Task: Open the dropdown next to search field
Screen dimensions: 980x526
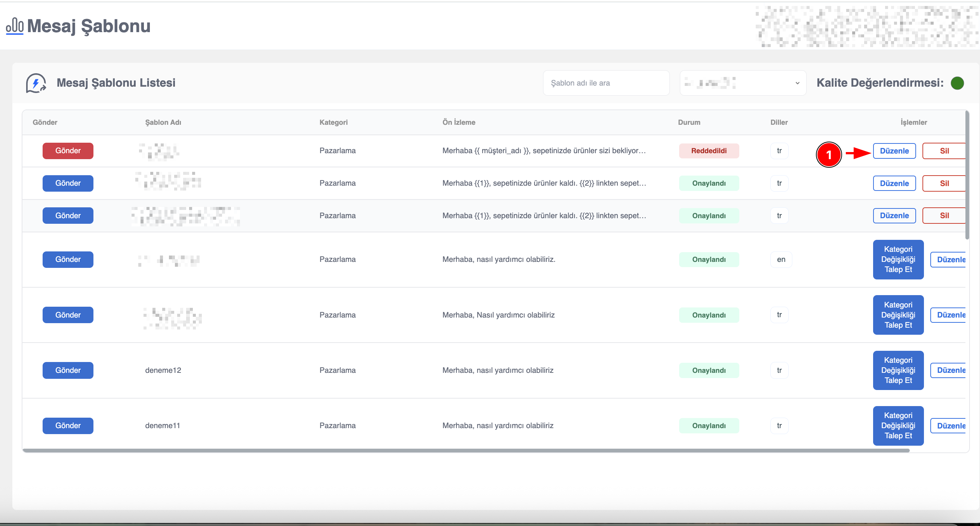Action: (x=742, y=83)
